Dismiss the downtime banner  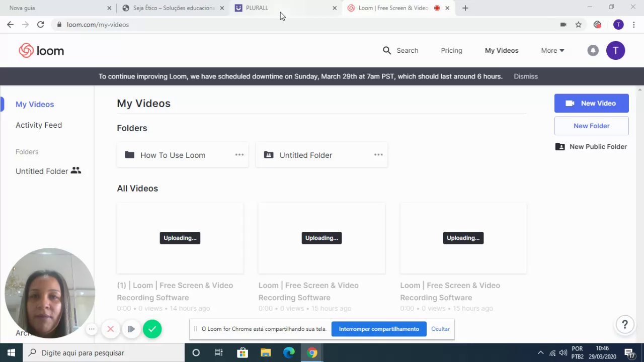[x=526, y=76]
